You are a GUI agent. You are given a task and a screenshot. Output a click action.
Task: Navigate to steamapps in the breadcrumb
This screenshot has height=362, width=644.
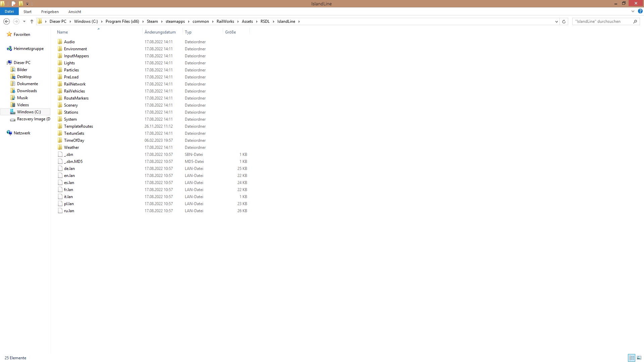tap(175, 21)
